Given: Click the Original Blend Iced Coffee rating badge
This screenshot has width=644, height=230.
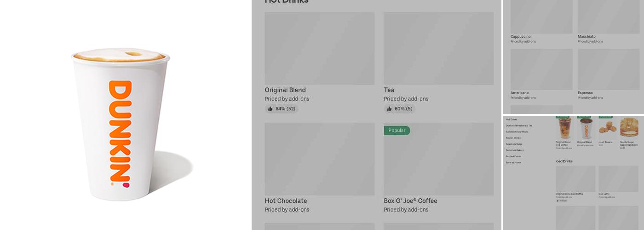Looking at the screenshot, I should point(562,201).
